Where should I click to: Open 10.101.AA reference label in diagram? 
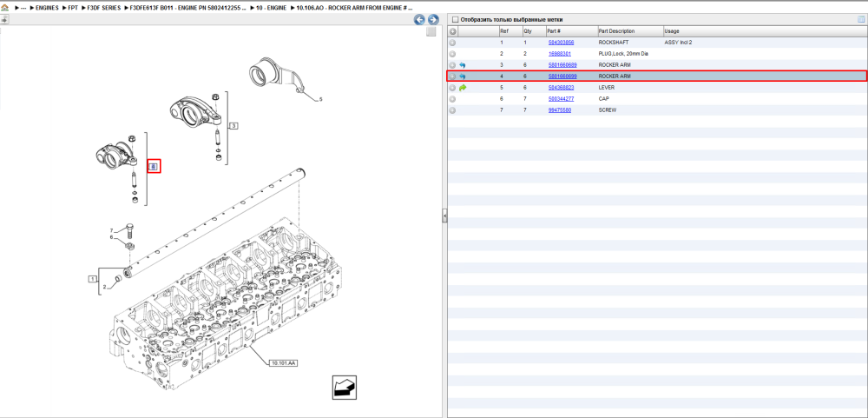[x=284, y=363]
